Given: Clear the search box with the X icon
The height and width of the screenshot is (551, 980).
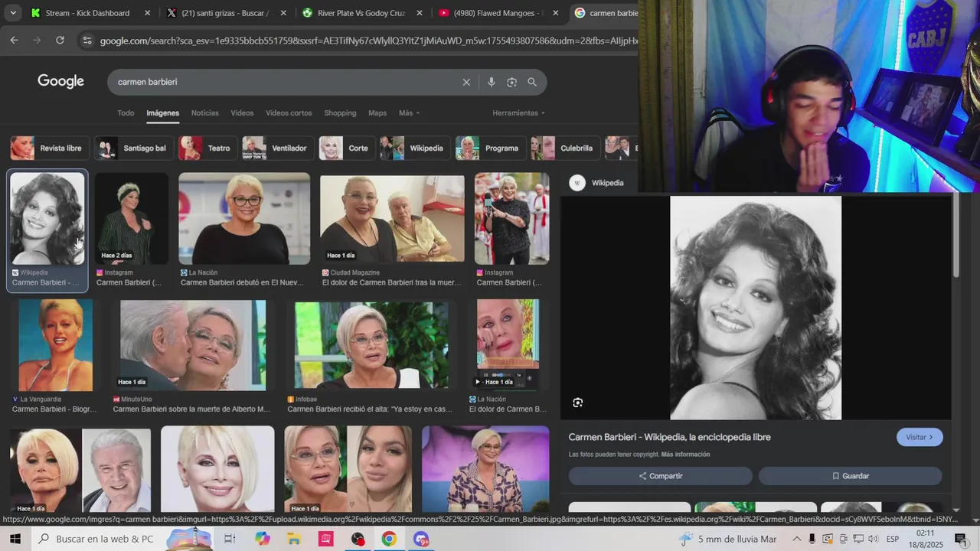Looking at the screenshot, I should [466, 82].
